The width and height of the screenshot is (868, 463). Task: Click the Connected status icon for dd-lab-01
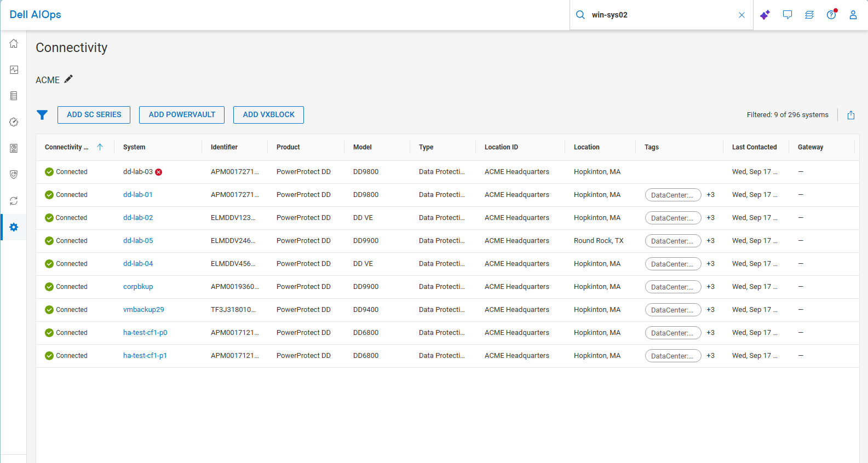coord(49,195)
